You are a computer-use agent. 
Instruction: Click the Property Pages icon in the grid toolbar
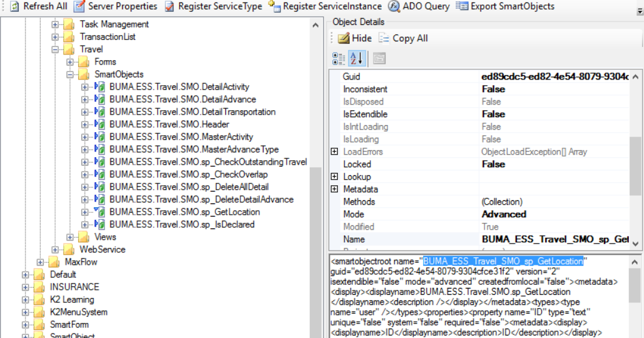(x=379, y=59)
